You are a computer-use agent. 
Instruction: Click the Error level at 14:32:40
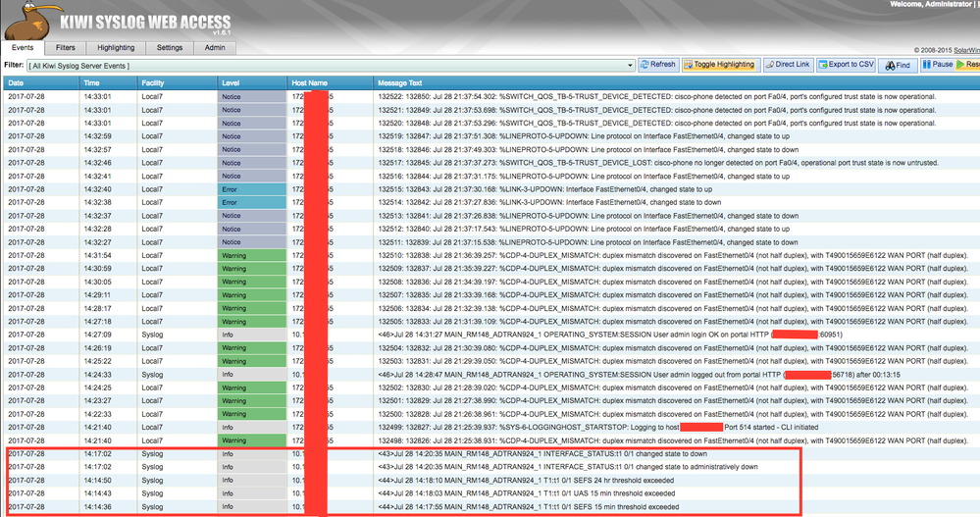point(252,189)
